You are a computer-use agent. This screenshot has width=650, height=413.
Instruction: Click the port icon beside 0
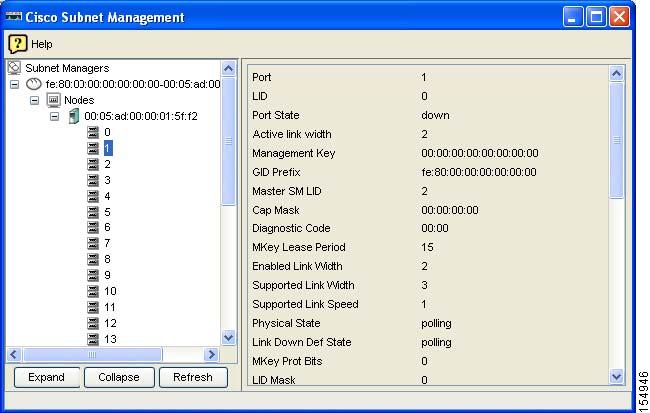point(93,132)
